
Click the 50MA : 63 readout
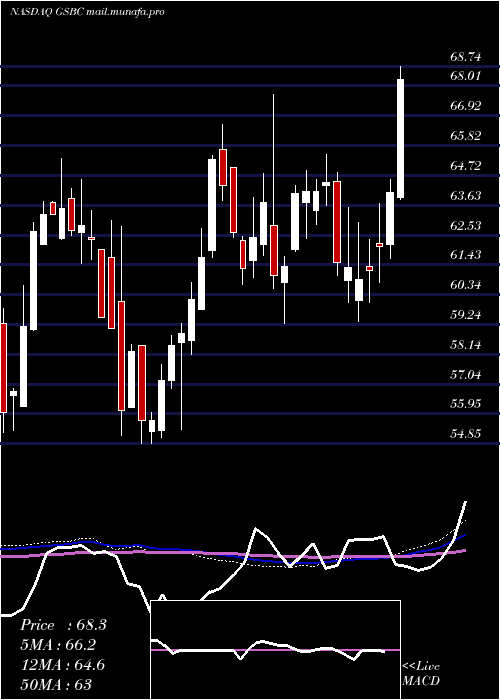[x=56, y=684]
